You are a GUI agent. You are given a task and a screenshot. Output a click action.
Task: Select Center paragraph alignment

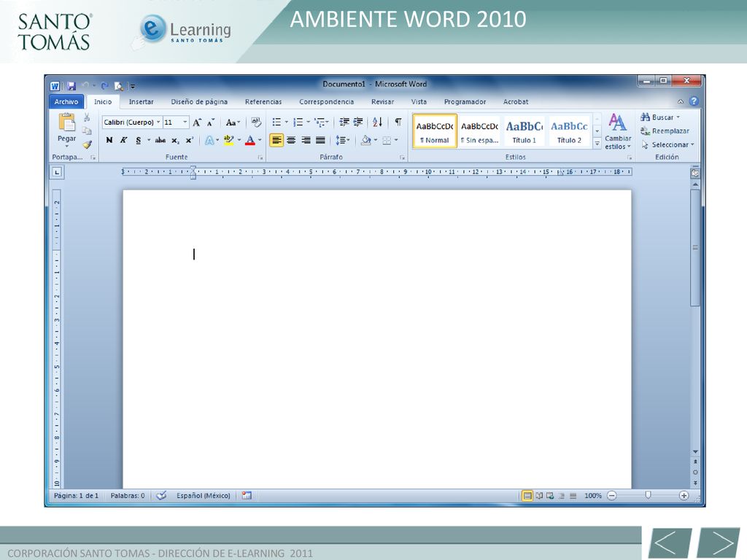(x=291, y=140)
